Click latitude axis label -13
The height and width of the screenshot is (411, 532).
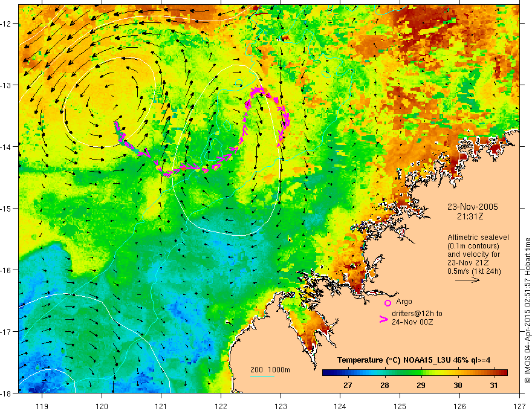[x=7, y=85]
